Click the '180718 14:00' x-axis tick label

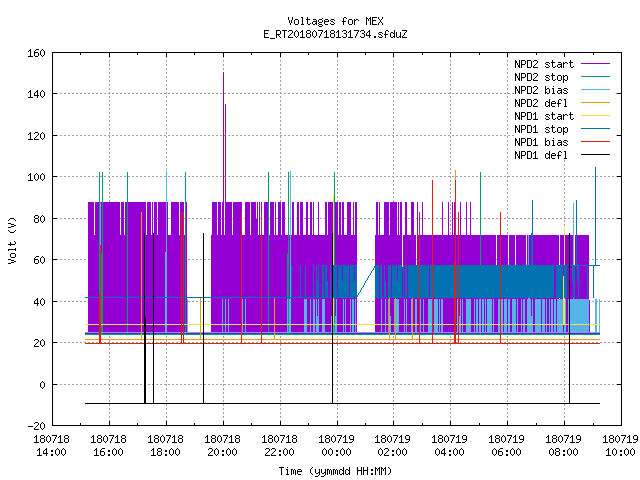click(x=52, y=446)
